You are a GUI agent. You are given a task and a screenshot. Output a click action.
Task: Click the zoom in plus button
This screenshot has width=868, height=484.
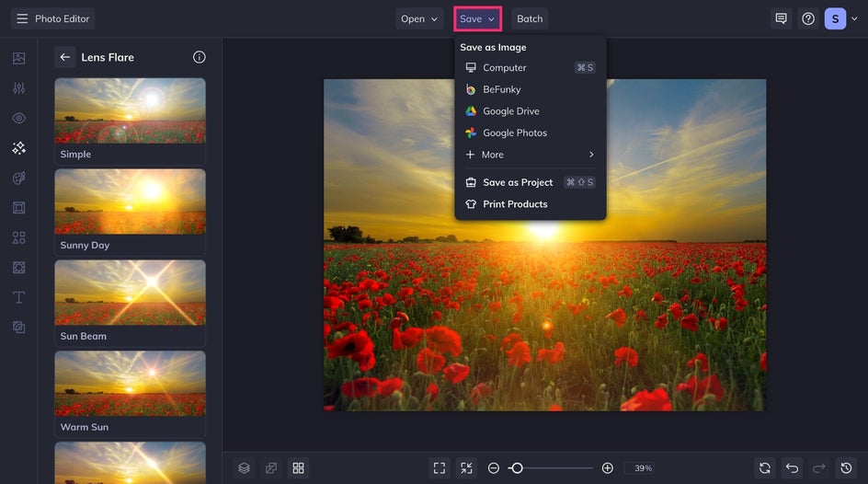pos(607,468)
